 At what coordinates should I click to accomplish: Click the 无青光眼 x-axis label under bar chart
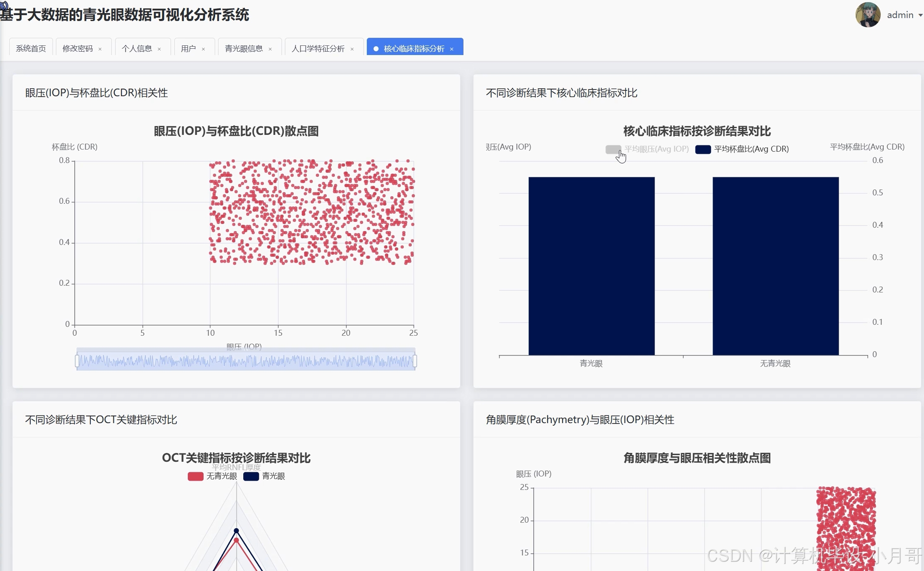click(775, 363)
